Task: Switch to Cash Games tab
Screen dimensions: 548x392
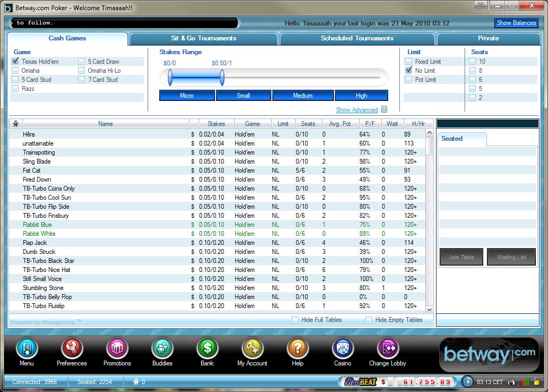Action: pos(67,38)
